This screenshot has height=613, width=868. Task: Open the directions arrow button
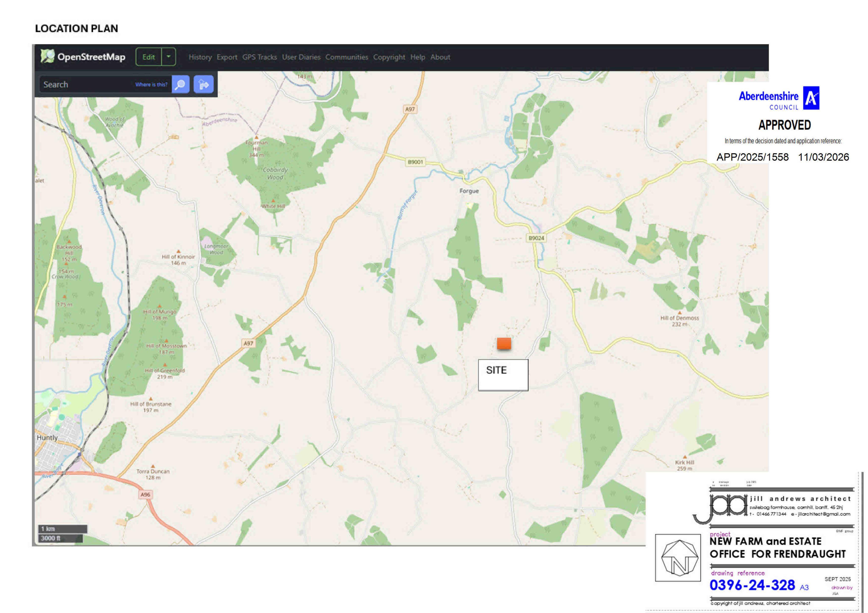[x=203, y=84]
